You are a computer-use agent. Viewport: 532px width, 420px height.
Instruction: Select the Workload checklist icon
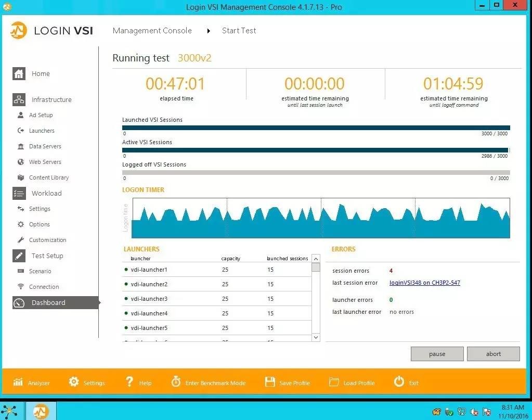pos(19,193)
